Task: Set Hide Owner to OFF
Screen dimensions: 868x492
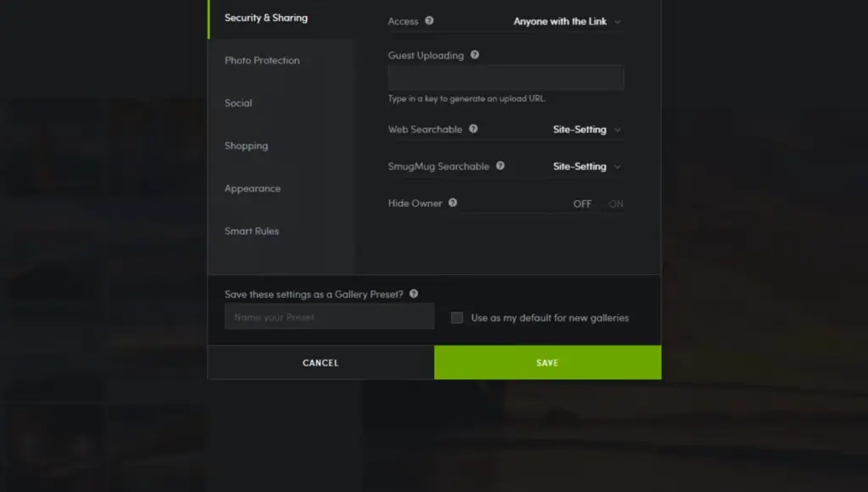Action: pos(582,204)
